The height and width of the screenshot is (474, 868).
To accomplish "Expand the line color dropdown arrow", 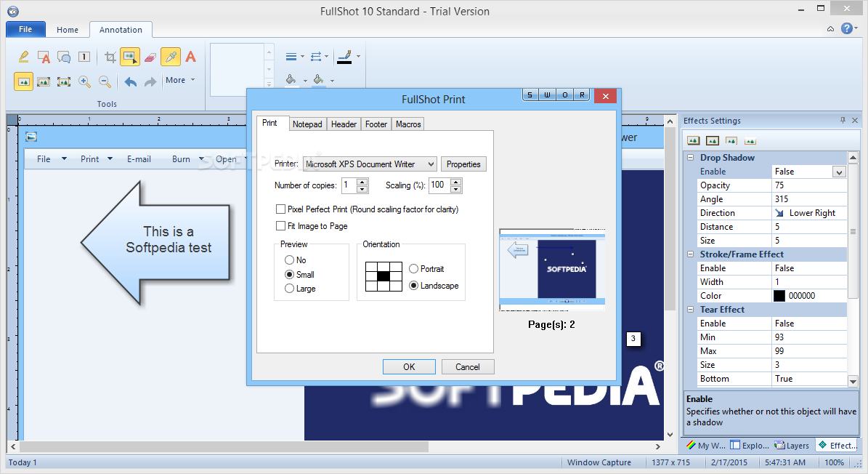I will (x=358, y=57).
